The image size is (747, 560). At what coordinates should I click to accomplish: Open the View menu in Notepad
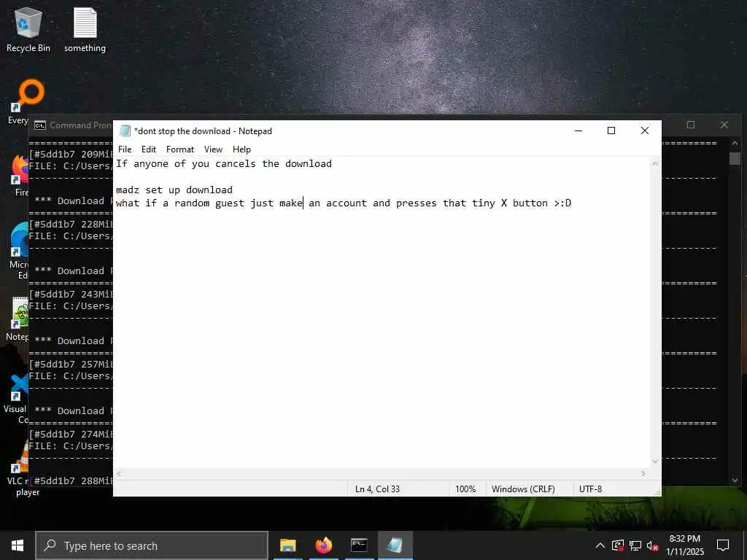click(x=213, y=149)
